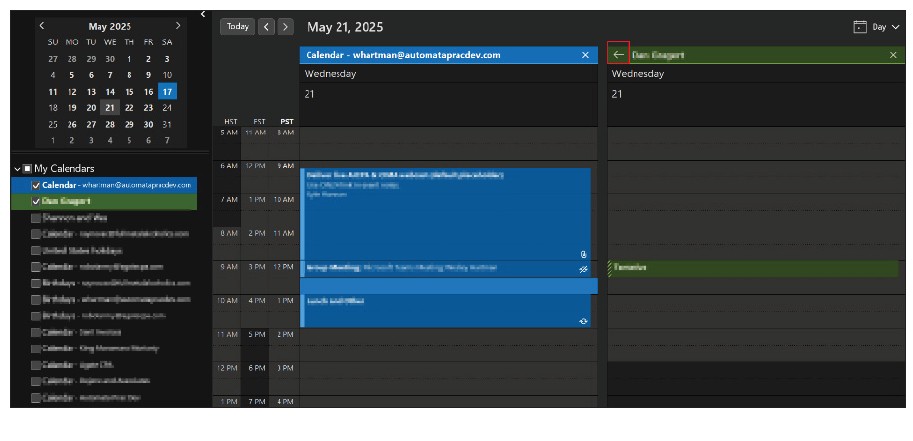Go to previous month in mini calendar

pyautogui.click(x=42, y=25)
